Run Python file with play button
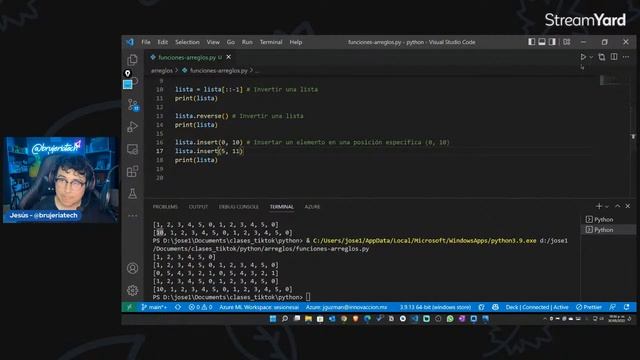The width and height of the screenshot is (640, 360). tap(583, 57)
